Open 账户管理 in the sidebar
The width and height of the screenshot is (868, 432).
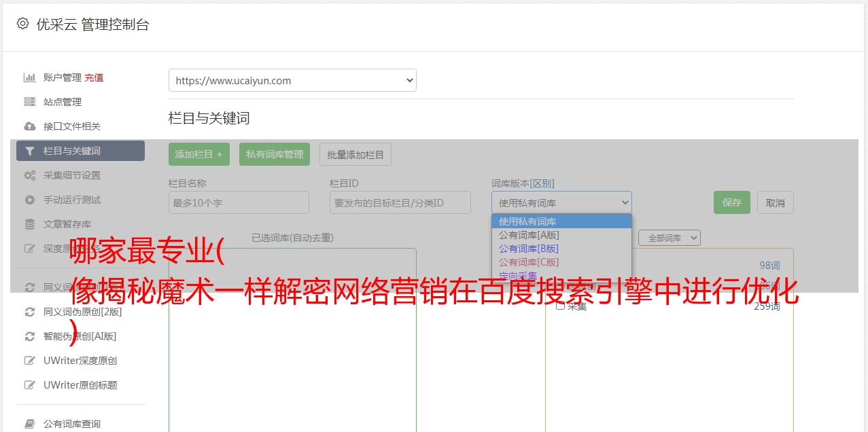[62, 77]
